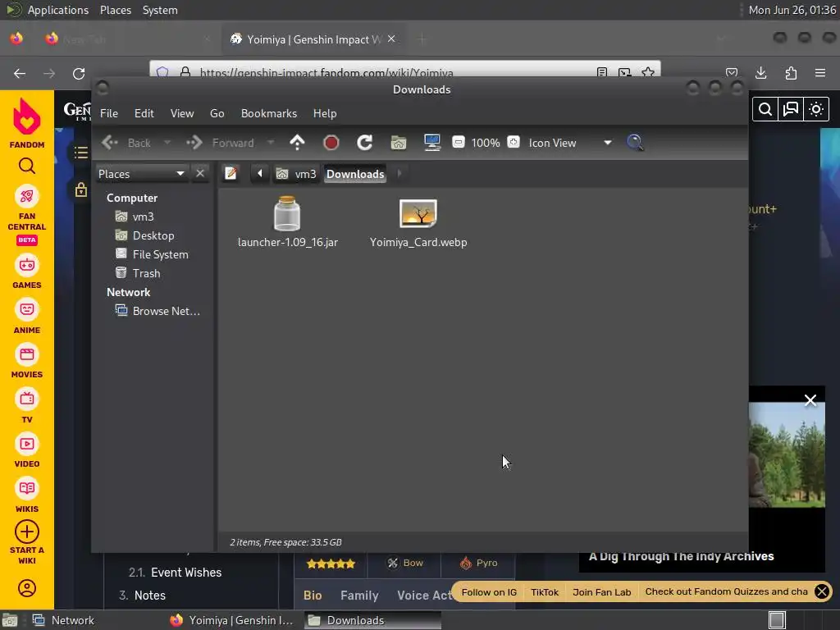This screenshot has width=840, height=630.
Task: Click the free space status bar text
Action: (x=285, y=542)
